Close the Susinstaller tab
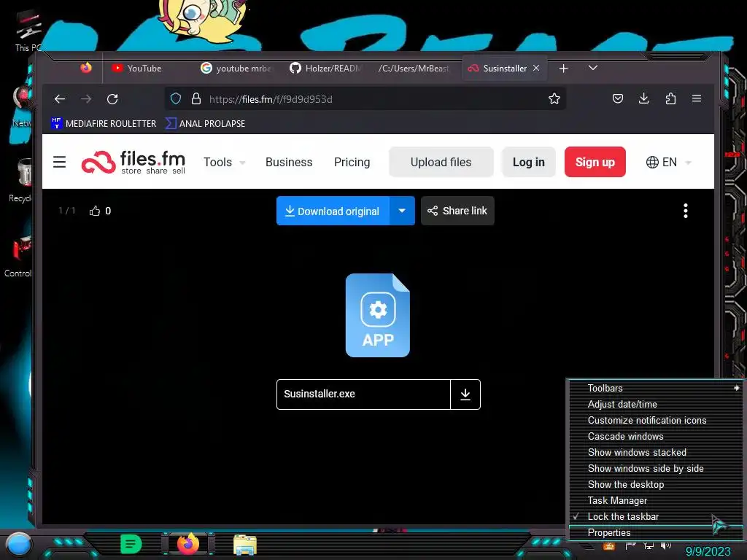The height and width of the screenshot is (560, 747). coord(536,68)
